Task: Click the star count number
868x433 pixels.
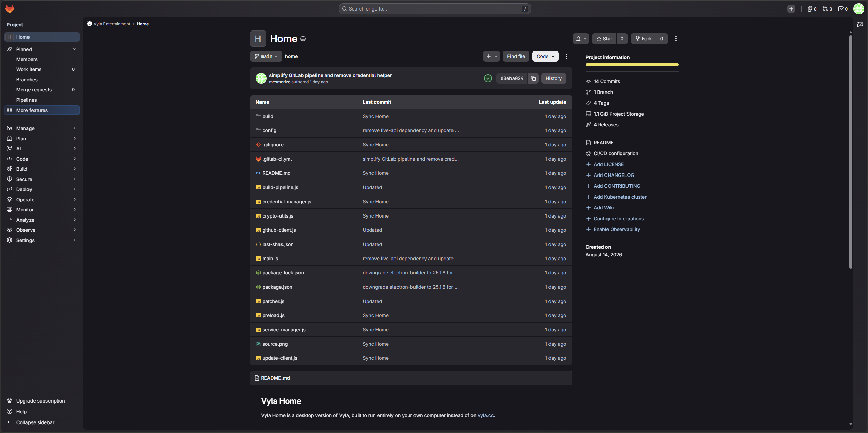Action: [622, 39]
